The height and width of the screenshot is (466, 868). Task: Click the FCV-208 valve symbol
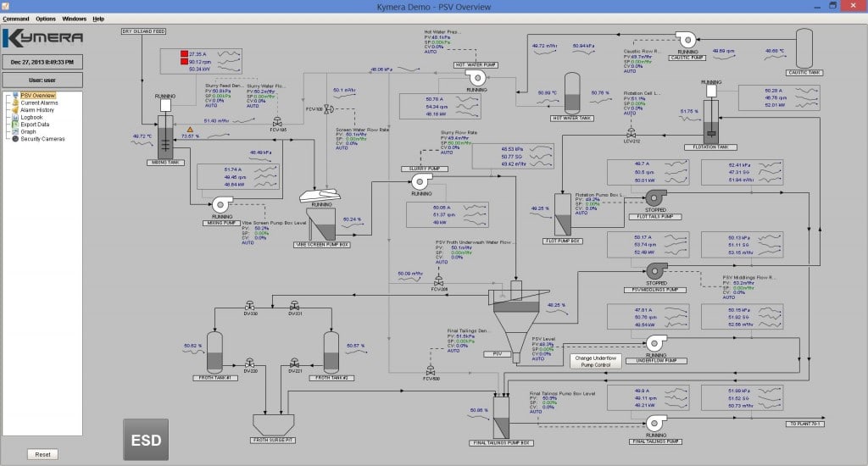click(x=438, y=281)
